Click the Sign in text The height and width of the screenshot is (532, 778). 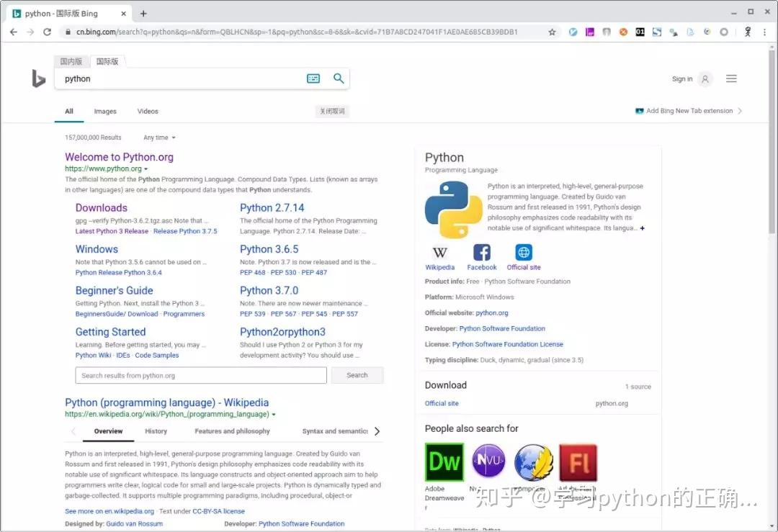(682, 79)
